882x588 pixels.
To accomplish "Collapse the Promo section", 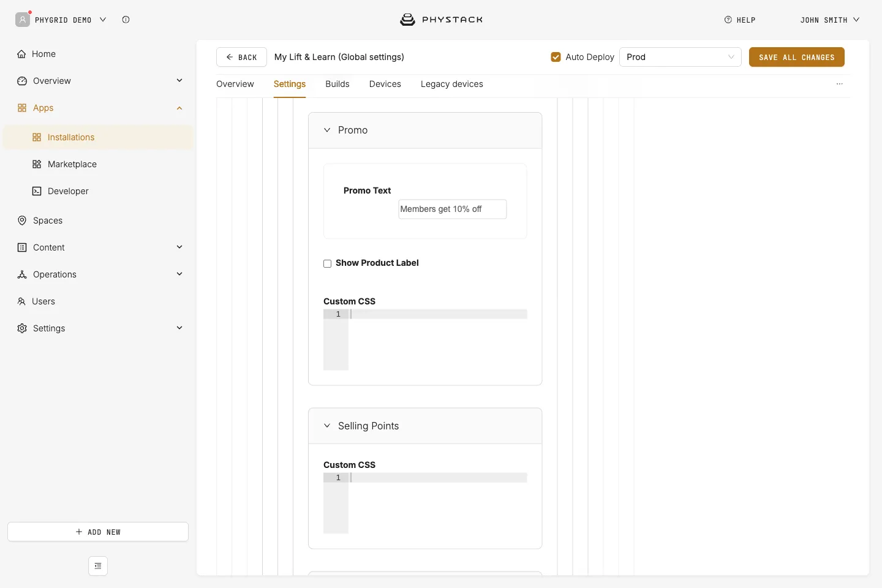I will tap(327, 130).
